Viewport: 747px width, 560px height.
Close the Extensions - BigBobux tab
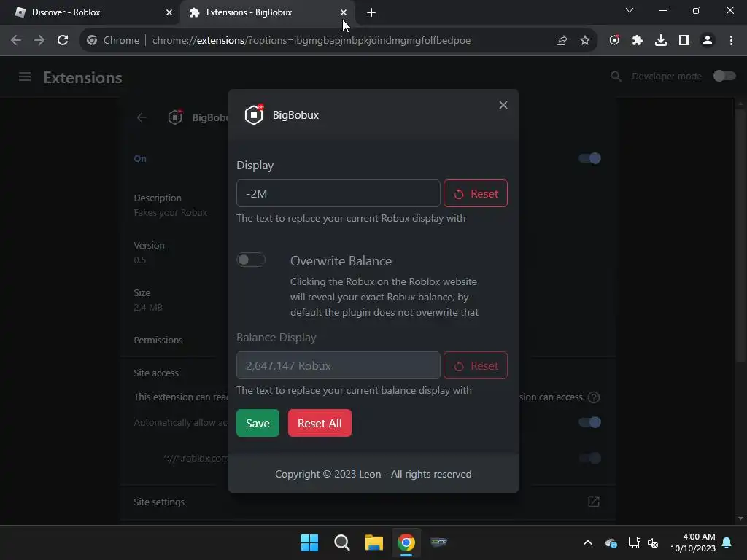tap(343, 12)
